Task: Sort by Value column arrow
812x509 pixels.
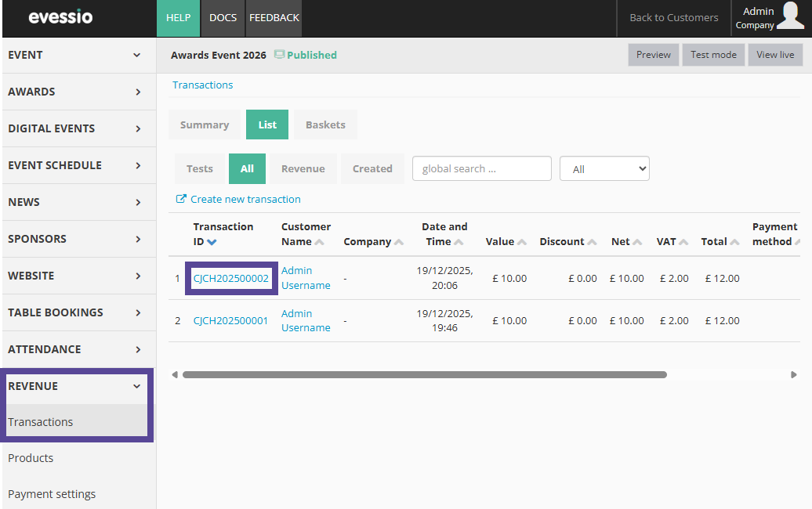Action: (x=522, y=241)
